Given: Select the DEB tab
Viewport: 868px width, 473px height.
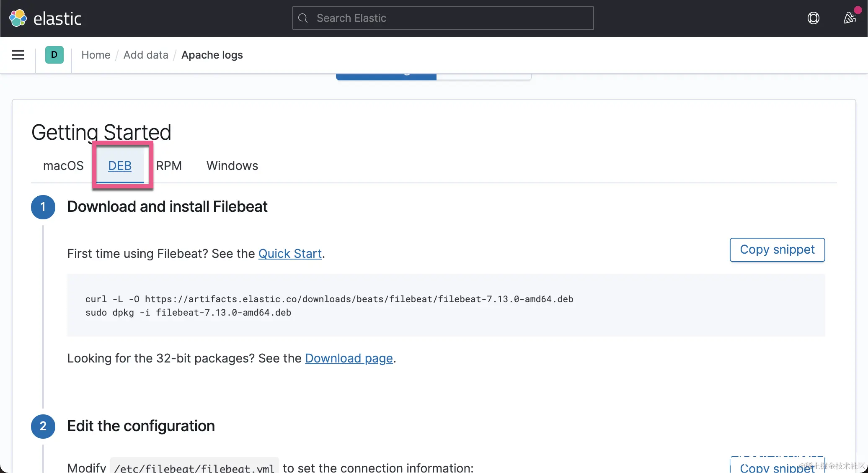Looking at the screenshot, I should click(120, 166).
